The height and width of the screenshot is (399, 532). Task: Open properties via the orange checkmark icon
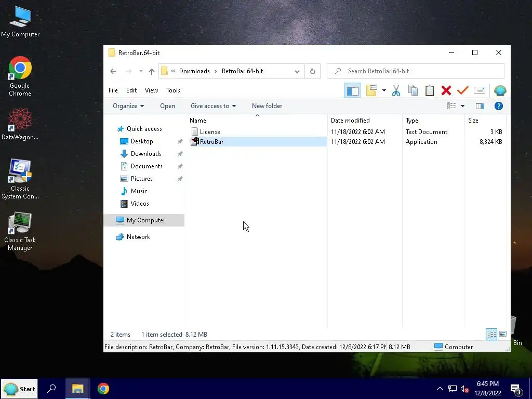pyautogui.click(x=463, y=90)
